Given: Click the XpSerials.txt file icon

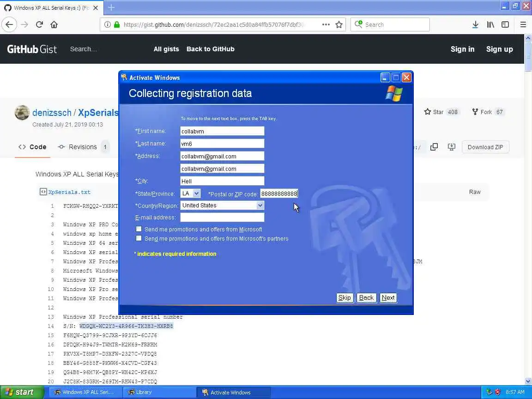Looking at the screenshot, I should pyautogui.click(x=43, y=192).
